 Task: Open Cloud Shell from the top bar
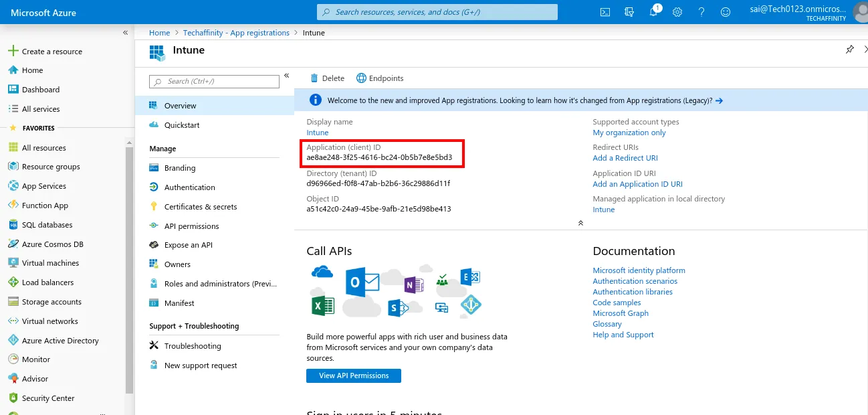coord(605,12)
